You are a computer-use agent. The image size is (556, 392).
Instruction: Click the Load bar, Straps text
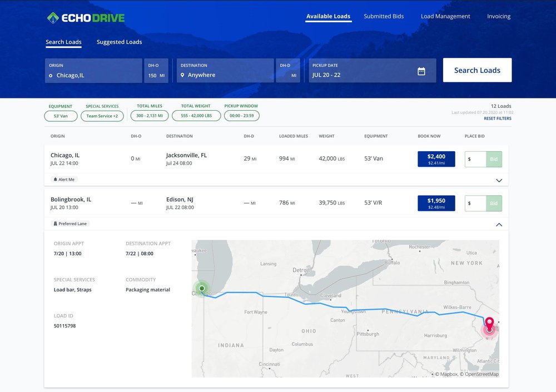[73, 290]
